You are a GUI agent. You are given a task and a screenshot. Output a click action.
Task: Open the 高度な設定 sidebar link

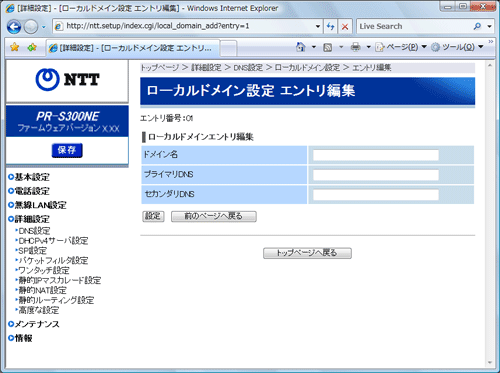coord(39,310)
